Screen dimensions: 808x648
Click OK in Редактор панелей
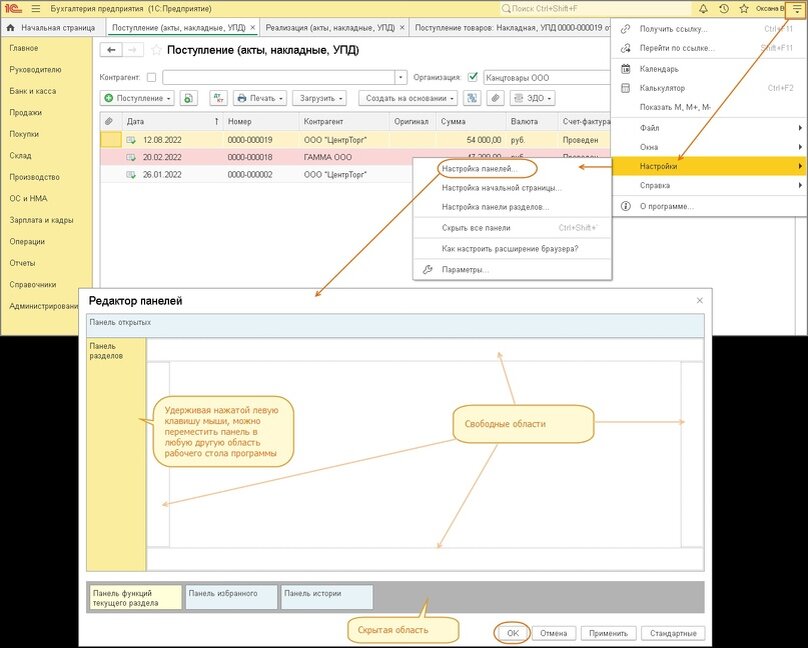pyautogui.click(x=512, y=633)
